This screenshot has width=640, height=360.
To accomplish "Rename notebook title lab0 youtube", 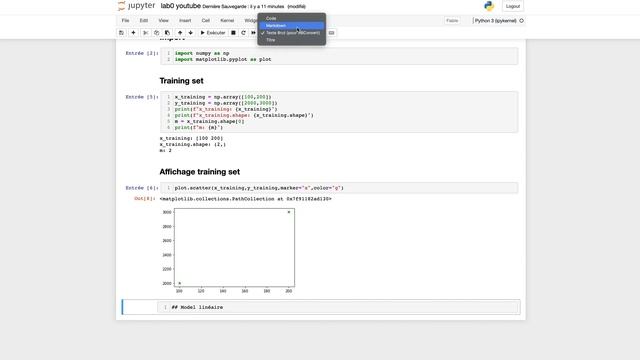I will click(180, 6).
